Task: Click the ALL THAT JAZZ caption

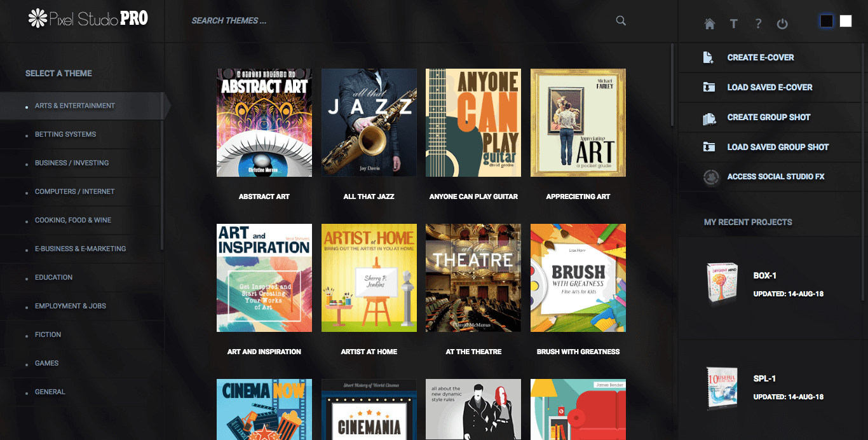Action: 369,196
